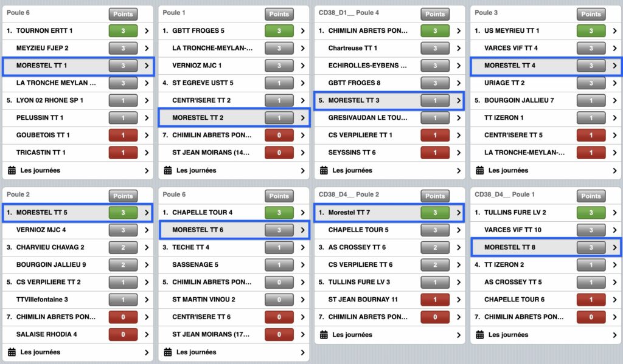The height and width of the screenshot is (364, 623).
Task: Expand chevron beside Morestel TT 7
Action: click(458, 213)
